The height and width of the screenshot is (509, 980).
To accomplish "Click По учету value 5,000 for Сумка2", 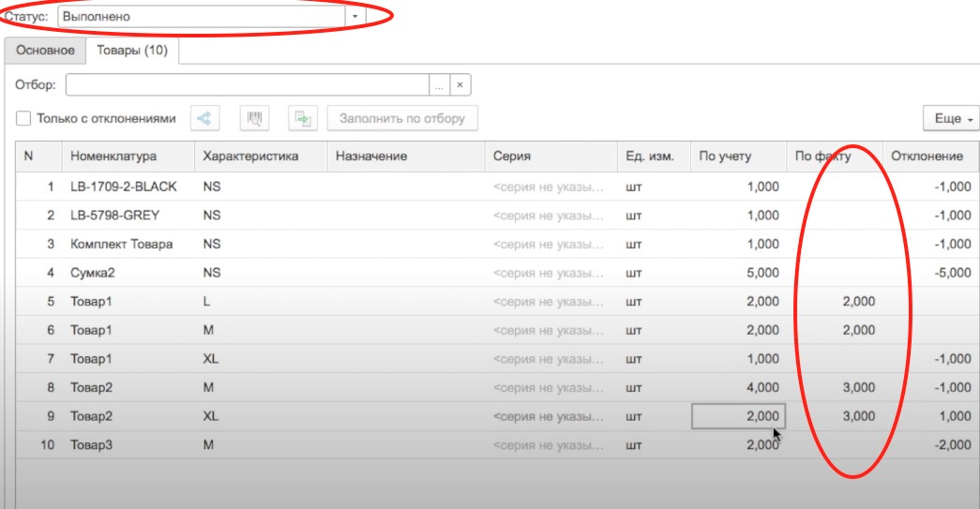I will (x=738, y=273).
